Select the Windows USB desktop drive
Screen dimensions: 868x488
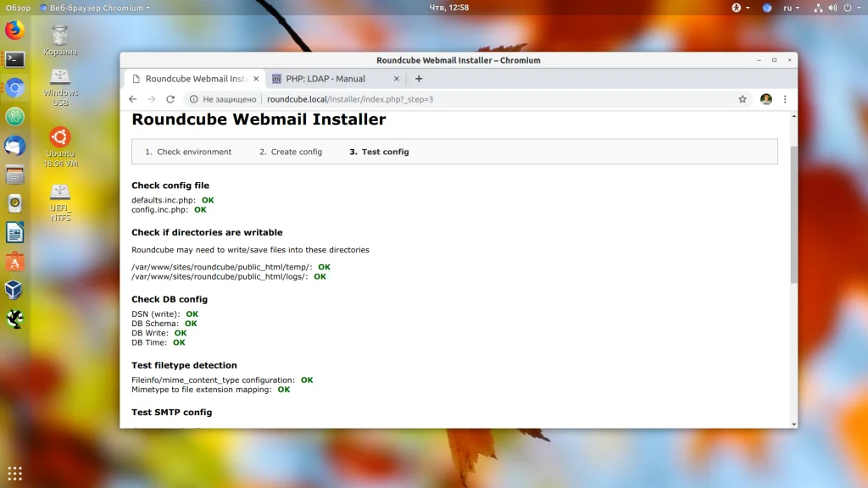pos(60,88)
